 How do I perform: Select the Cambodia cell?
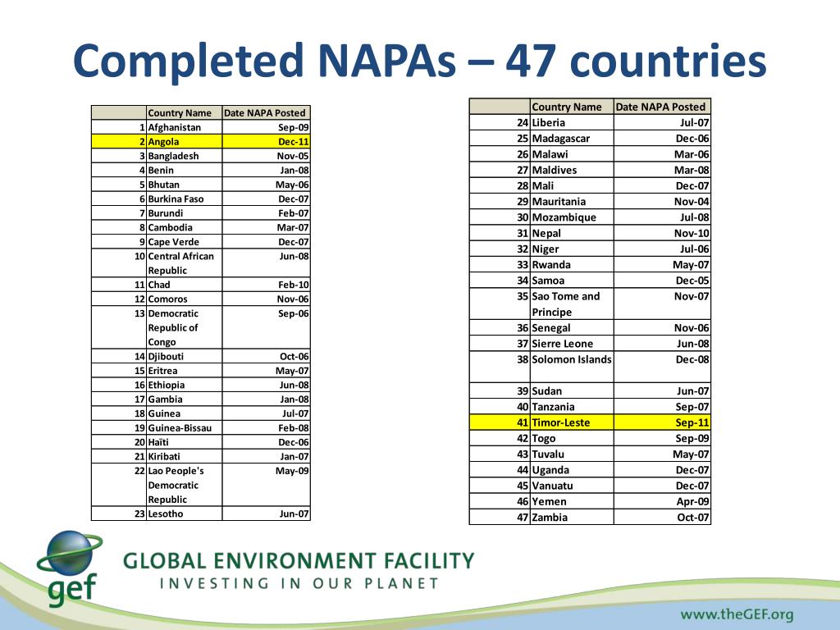184,227
